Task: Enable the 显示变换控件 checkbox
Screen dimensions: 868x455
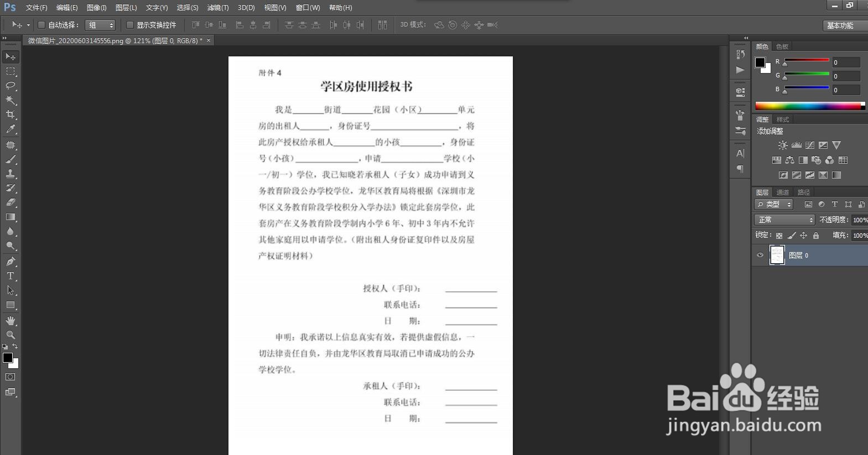Action: click(130, 25)
